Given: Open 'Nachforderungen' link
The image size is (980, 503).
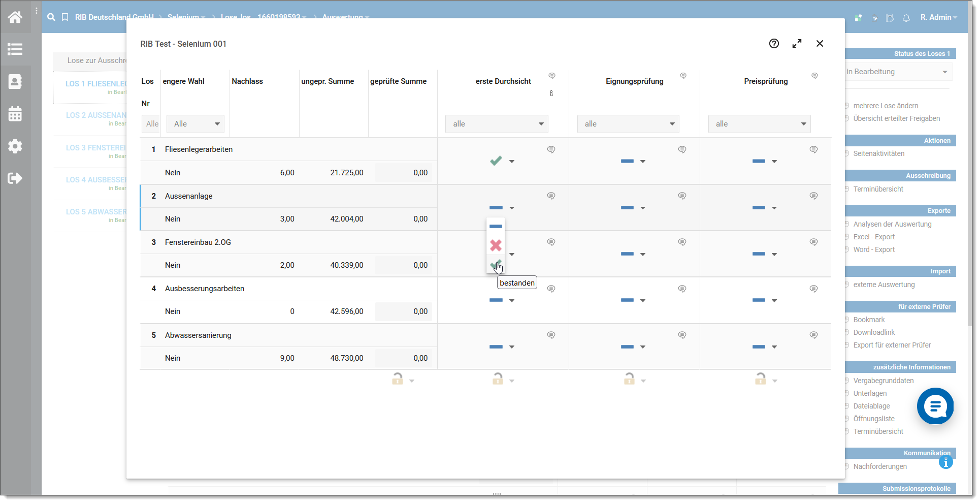Looking at the screenshot, I should pos(879,466).
